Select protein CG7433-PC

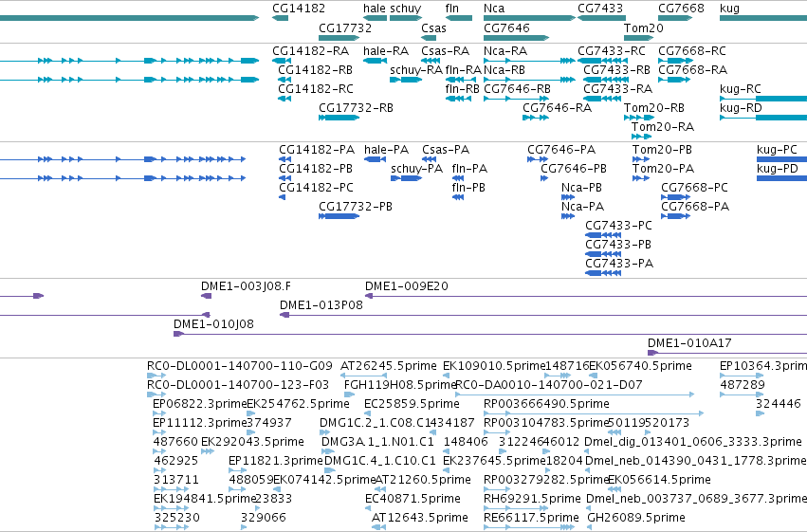pyautogui.click(x=618, y=226)
